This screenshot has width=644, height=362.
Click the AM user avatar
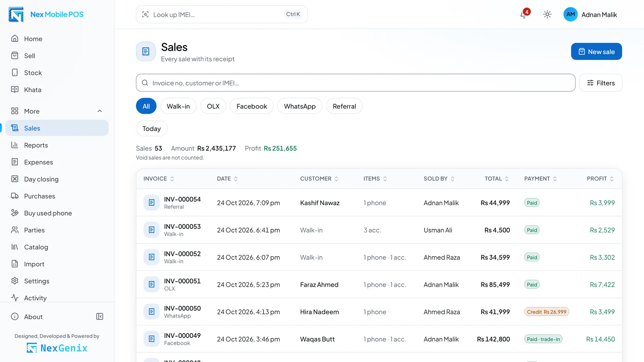[570, 14]
